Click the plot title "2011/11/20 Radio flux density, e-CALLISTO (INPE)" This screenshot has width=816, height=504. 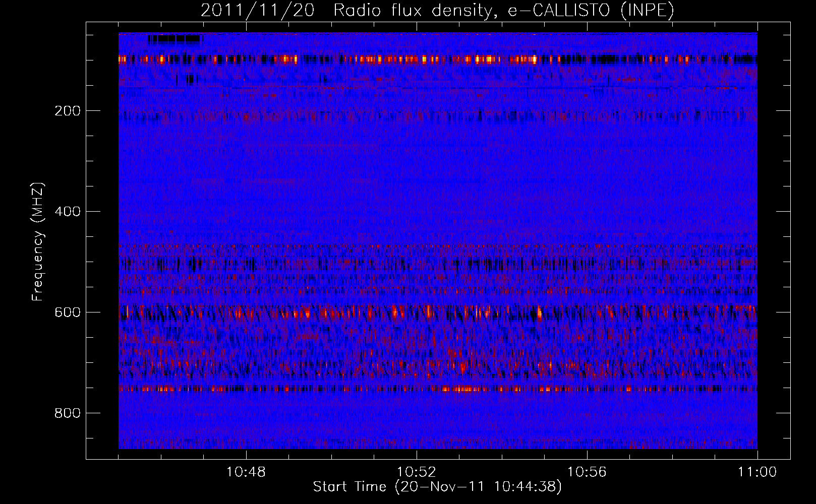[437, 10]
